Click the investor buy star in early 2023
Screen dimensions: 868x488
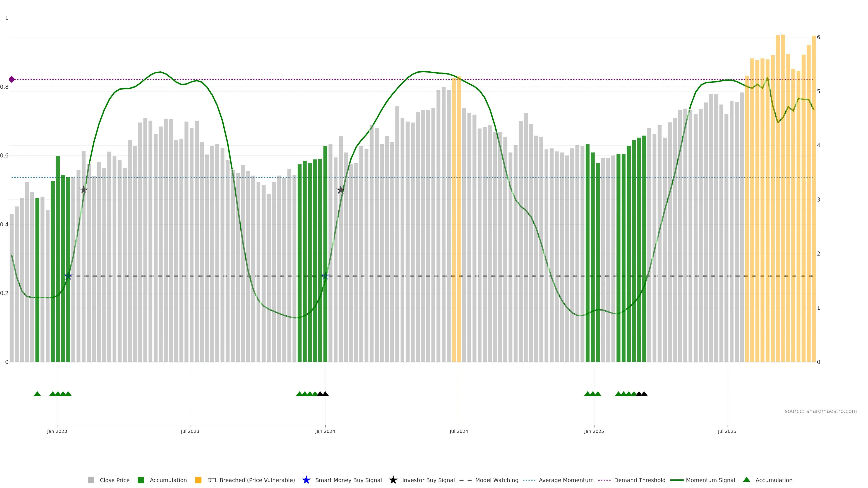point(84,190)
